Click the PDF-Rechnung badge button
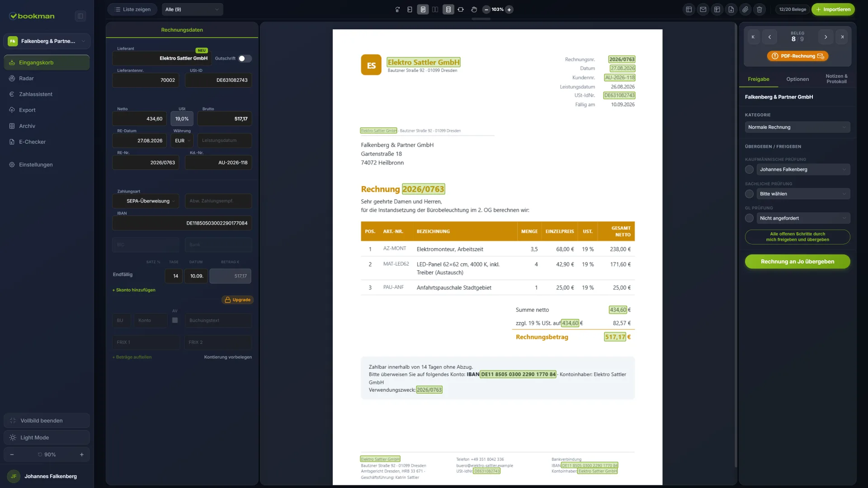 (x=797, y=56)
